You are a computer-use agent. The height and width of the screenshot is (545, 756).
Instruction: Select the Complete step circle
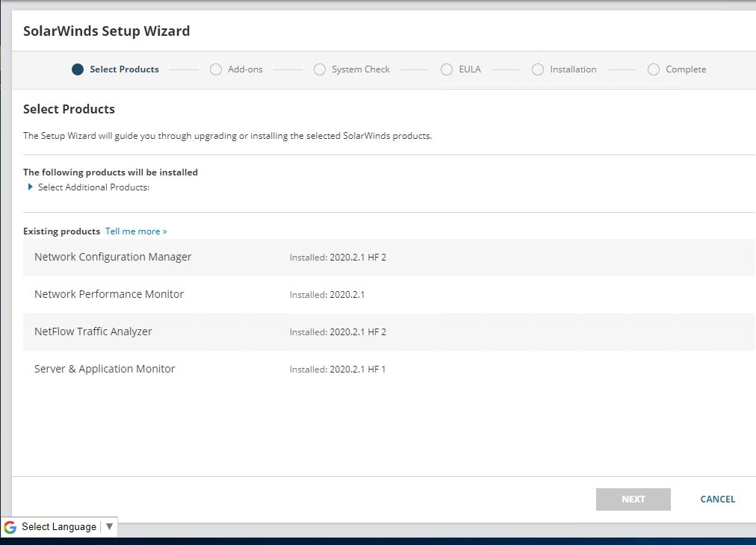(x=654, y=69)
